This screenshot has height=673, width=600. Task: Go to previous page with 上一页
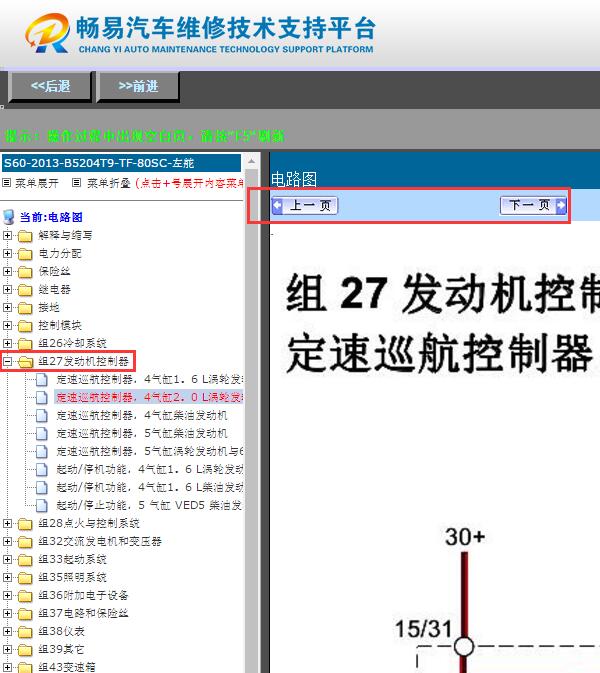pyautogui.click(x=305, y=206)
